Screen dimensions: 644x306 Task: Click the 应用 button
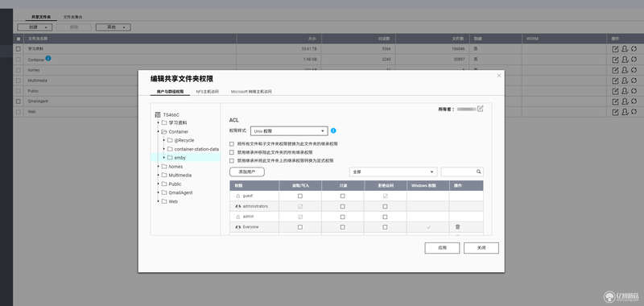(442, 248)
